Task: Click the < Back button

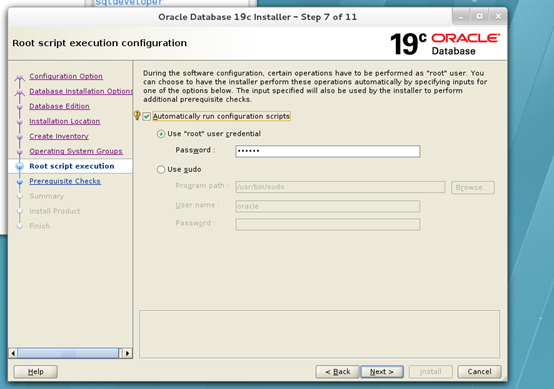Action: click(337, 372)
